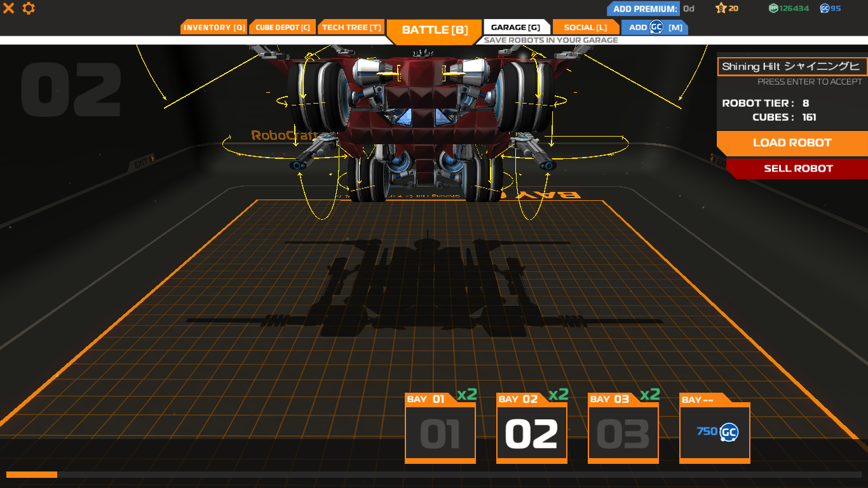The height and width of the screenshot is (488, 868).
Task: Click the blue GC currency icon
Action: pos(824,8)
